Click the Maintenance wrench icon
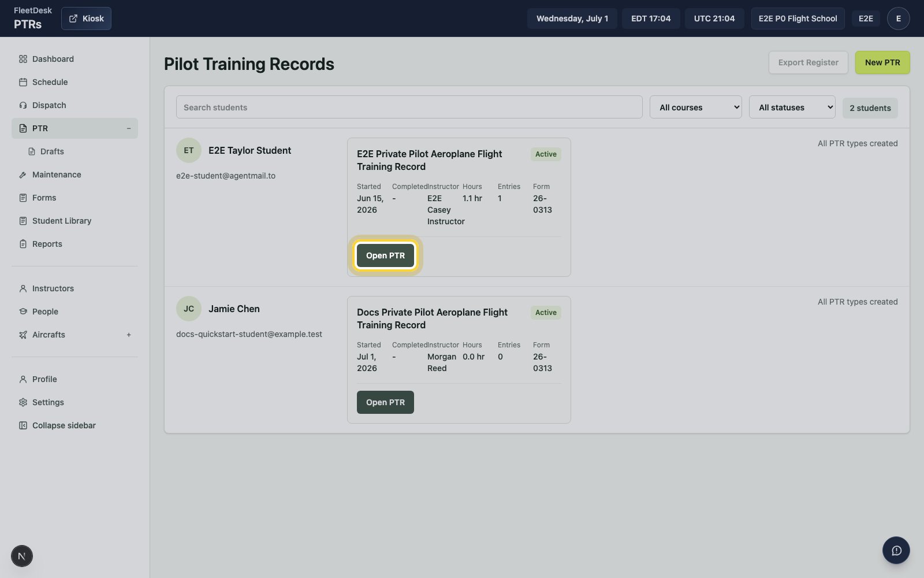 23,175
